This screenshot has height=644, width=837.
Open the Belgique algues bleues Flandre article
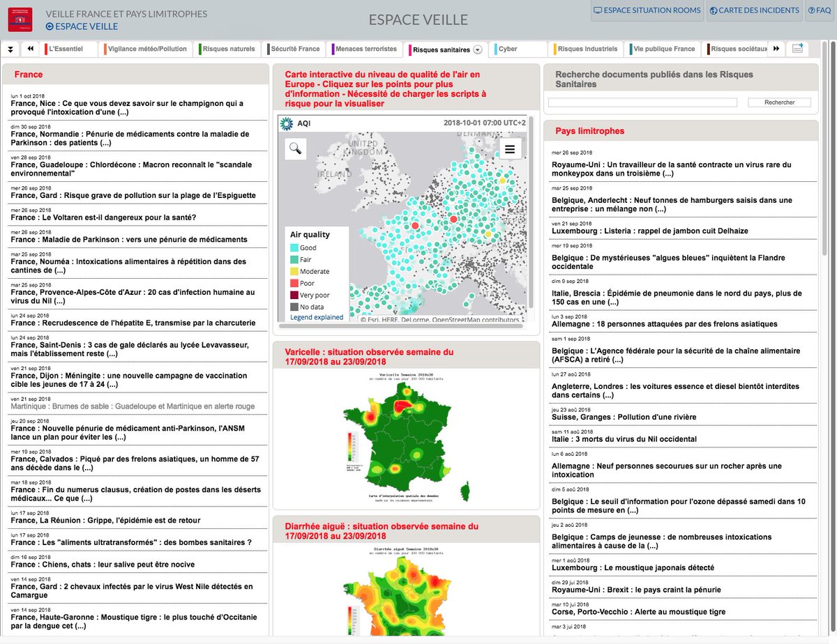(x=668, y=262)
